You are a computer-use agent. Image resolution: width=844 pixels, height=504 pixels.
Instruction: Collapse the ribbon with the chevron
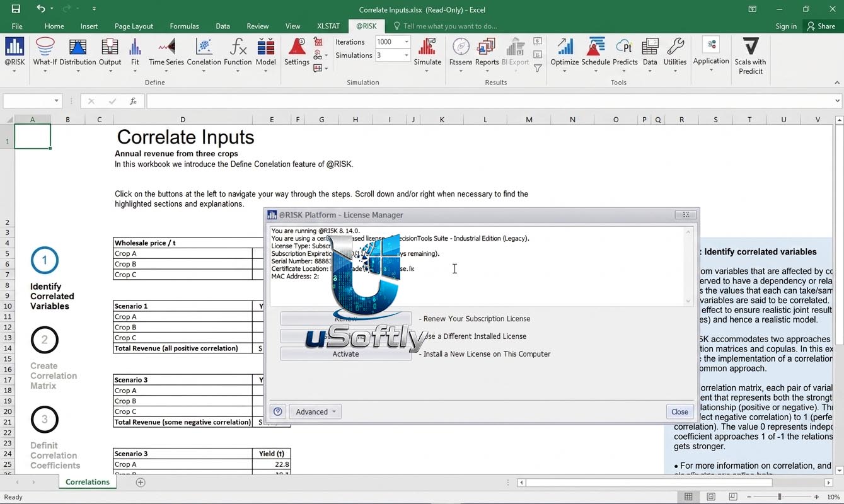pos(837,83)
